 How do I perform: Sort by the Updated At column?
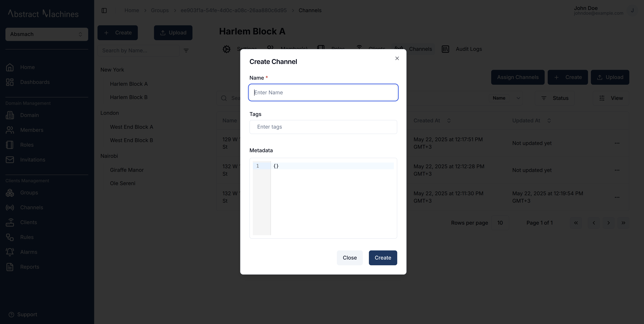[x=531, y=121]
